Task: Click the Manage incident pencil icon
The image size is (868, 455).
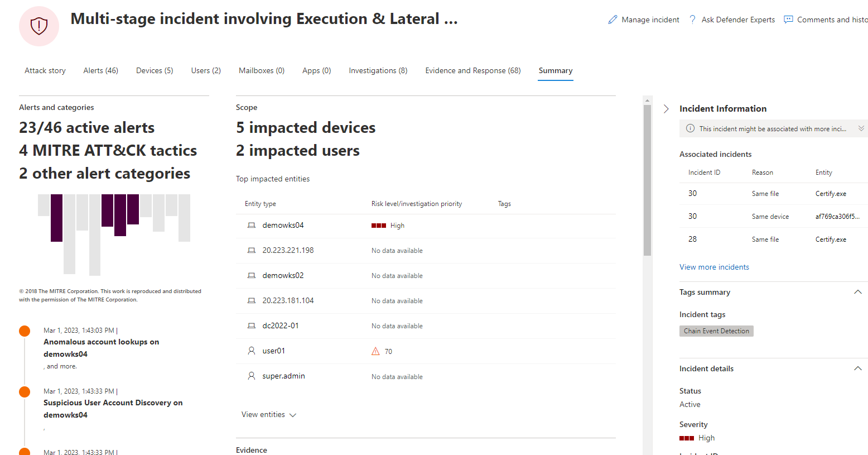Action: pos(613,20)
